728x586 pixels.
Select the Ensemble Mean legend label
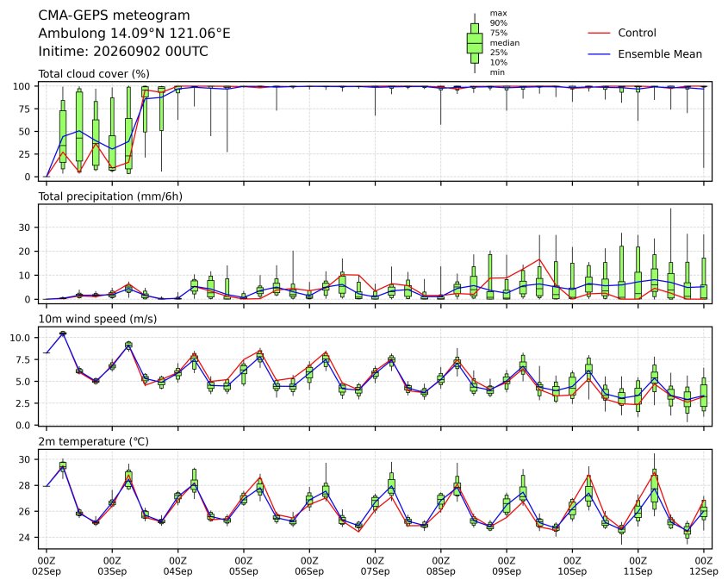point(660,54)
